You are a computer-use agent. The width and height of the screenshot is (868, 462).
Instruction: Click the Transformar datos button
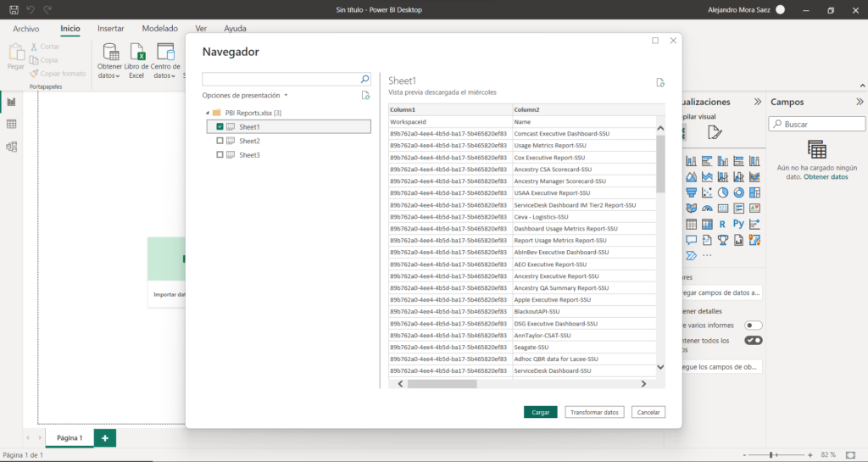594,412
